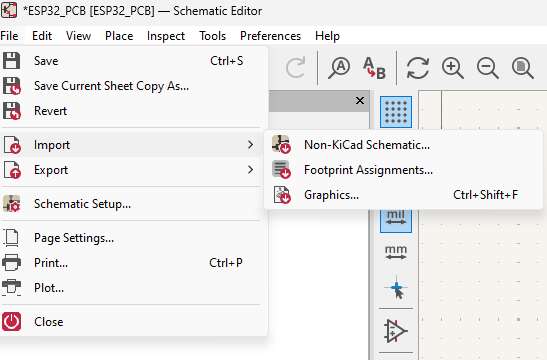Viewport: 547px width, 360px height.
Task: Toggle the grid display button
Action: coord(396,112)
